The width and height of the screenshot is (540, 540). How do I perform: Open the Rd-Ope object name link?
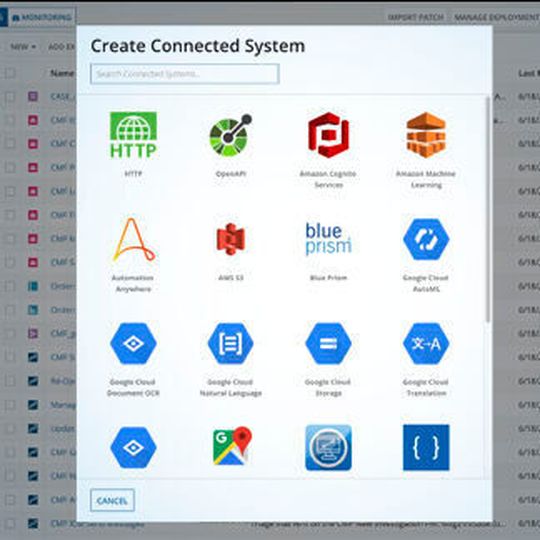pos(63,381)
